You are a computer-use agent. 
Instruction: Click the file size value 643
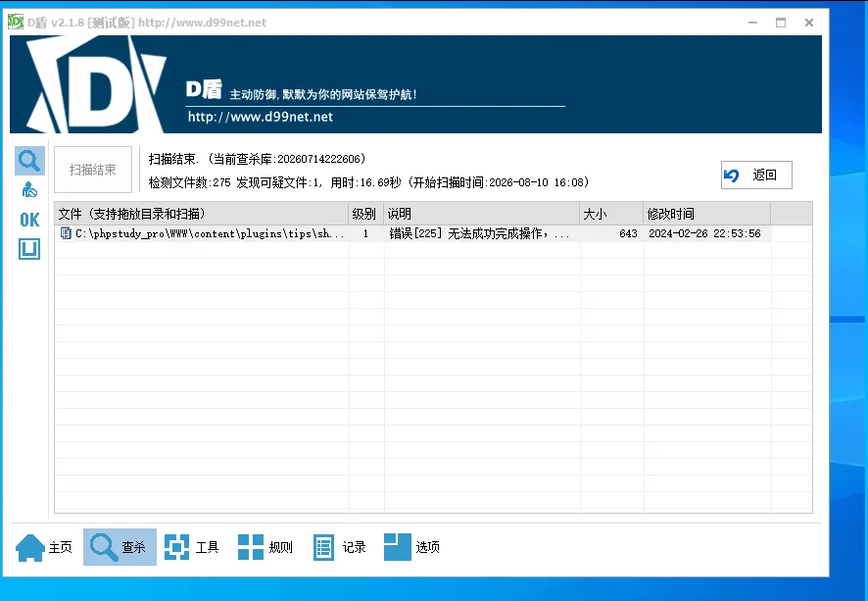tap(628, 233)
